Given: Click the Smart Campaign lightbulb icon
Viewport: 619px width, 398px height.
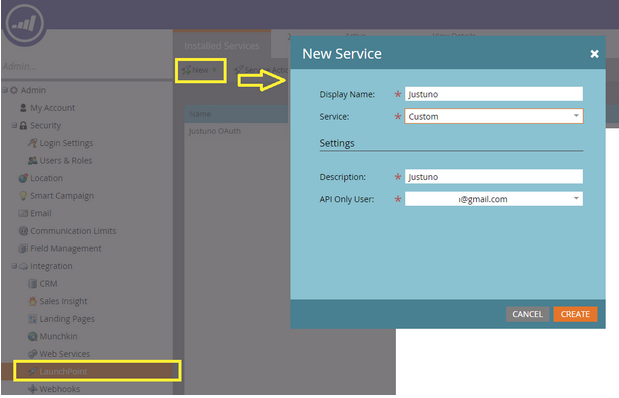Looking at the screenshot, I should (23, 196).
